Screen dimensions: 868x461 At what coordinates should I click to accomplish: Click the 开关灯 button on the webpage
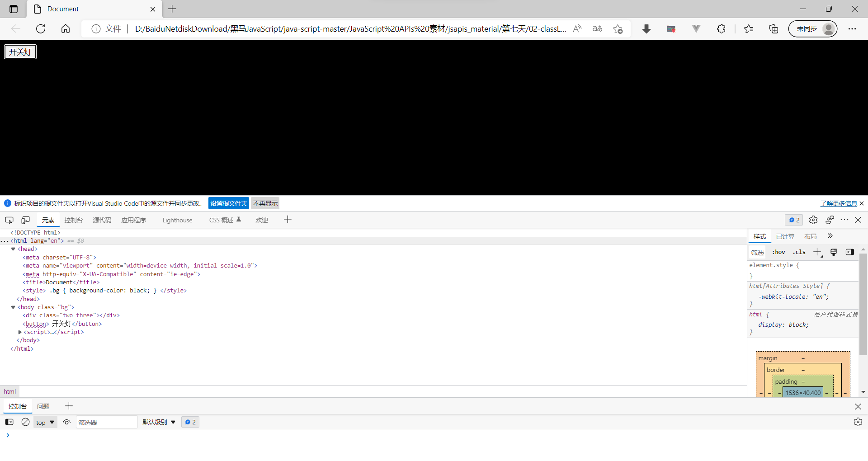tap(20, 52)
